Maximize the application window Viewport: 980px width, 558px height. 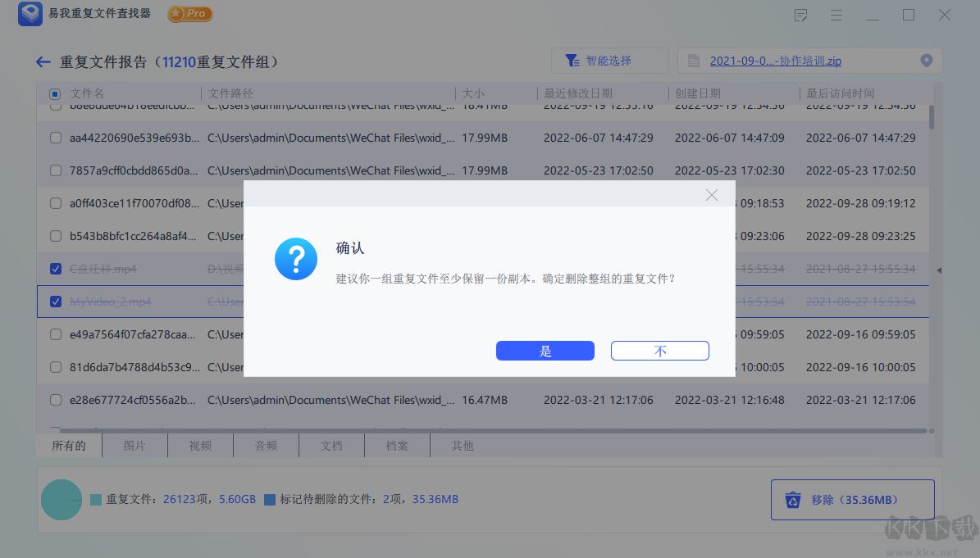click(x=909, y=15)
